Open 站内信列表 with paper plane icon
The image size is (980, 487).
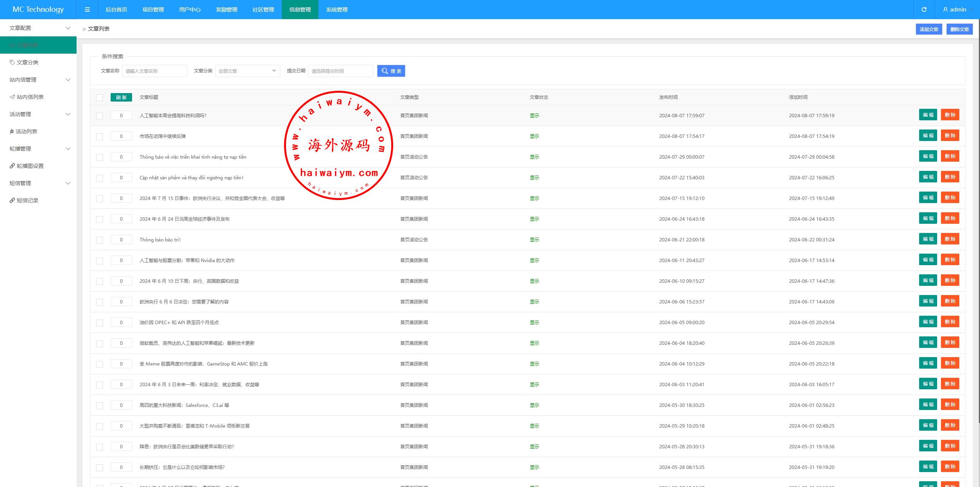point(30,97)
